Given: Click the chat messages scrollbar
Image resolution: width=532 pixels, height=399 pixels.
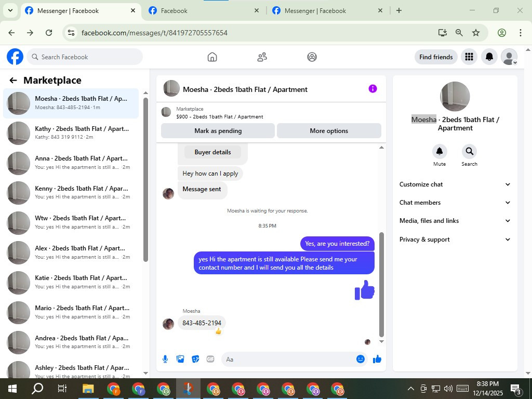Looking at the screenshot, I should tap(381, 284).
